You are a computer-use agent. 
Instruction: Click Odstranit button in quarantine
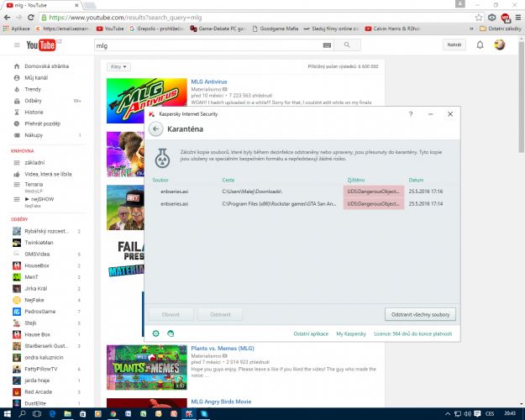coord(220,314)
